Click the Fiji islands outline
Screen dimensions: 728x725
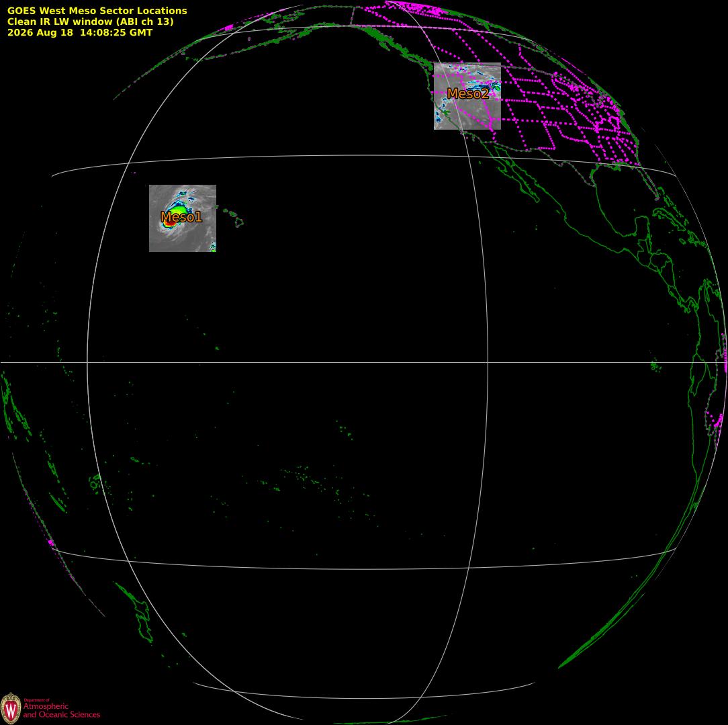click(x=96, y=483)
